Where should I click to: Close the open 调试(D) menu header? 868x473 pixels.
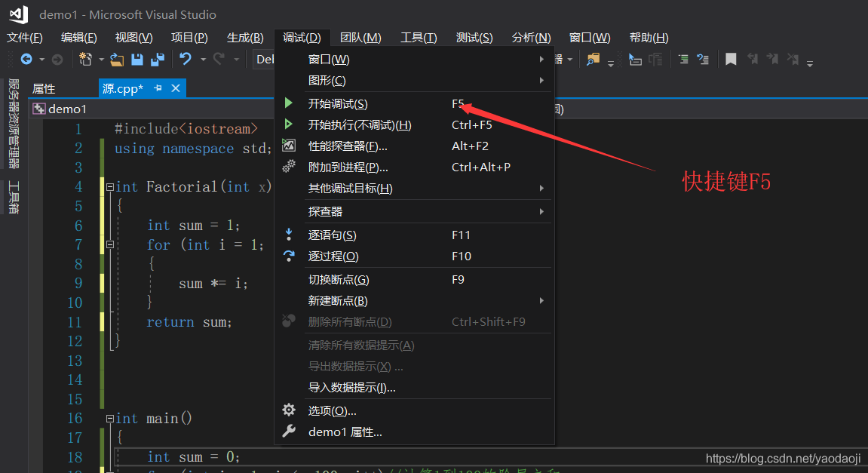(x=302, y=38)
